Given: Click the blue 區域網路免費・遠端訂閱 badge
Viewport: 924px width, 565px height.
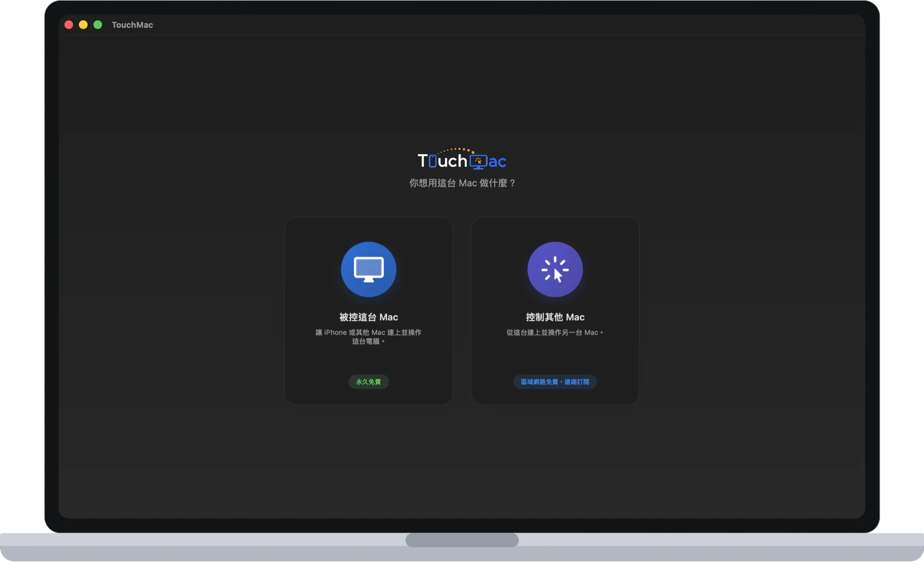Looking at the screenshot, I should click(555, 382).
